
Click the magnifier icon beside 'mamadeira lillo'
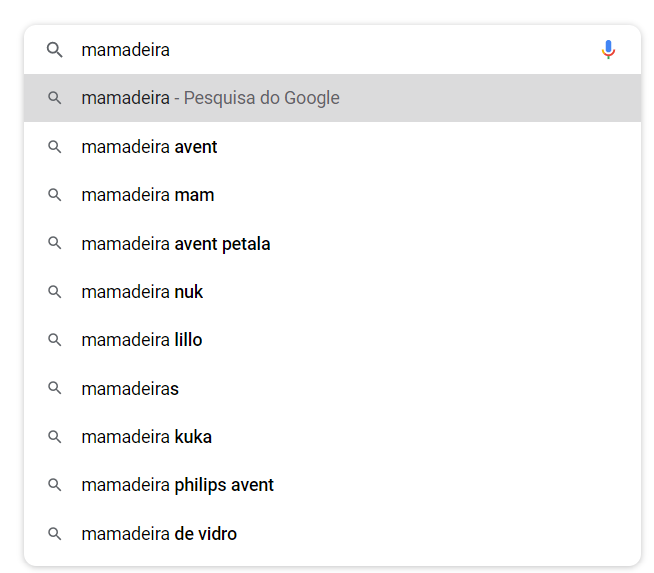tap(55, 340)
